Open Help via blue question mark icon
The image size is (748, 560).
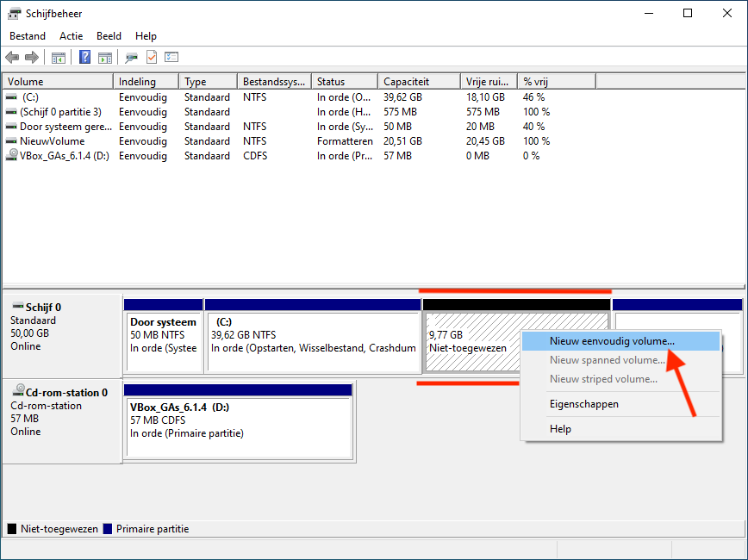pyautogui.click(x=85, y=58)
